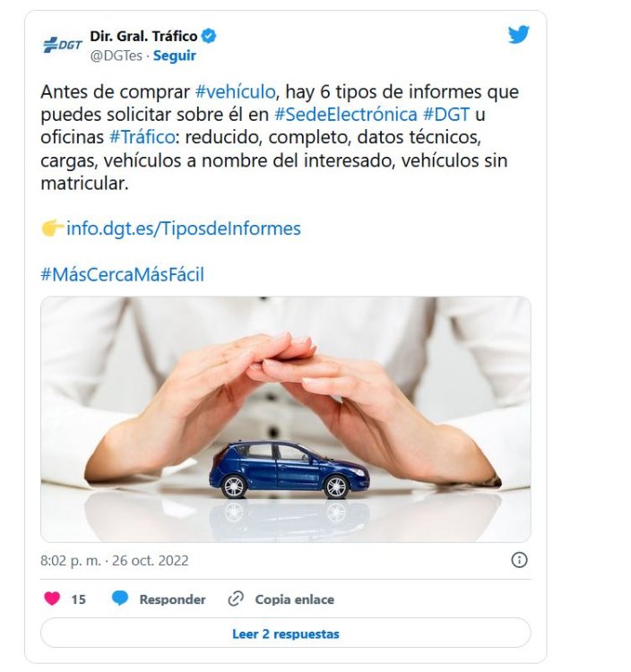
Task: Like the tweet with the heart icon
Action: [x=52, y=599]
